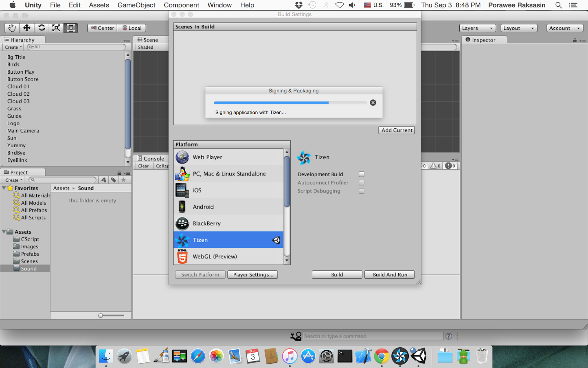Enable Development Build checkbox
This screenshot has height=368, width=588.
(x=362, y=174)
